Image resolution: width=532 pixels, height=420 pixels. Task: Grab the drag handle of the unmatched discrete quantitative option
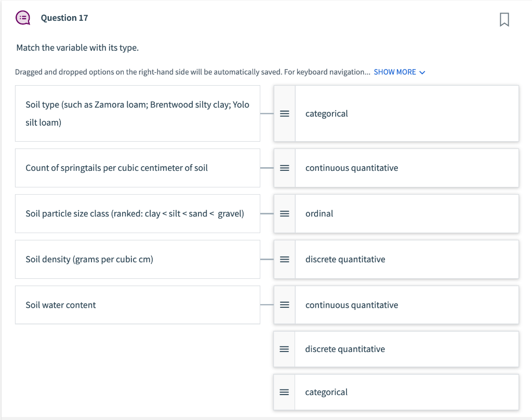click(x=284, y=349)
